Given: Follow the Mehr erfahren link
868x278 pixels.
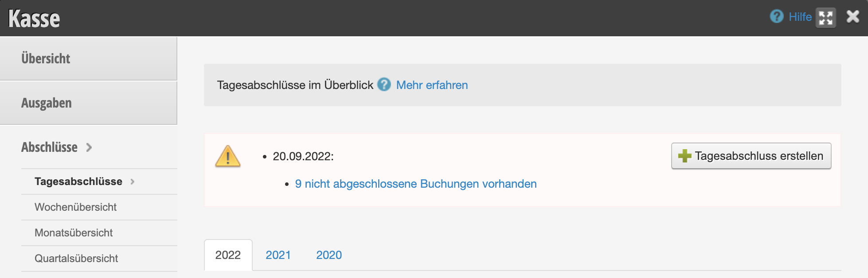Looking at the screenshot, I should (432, 85).
